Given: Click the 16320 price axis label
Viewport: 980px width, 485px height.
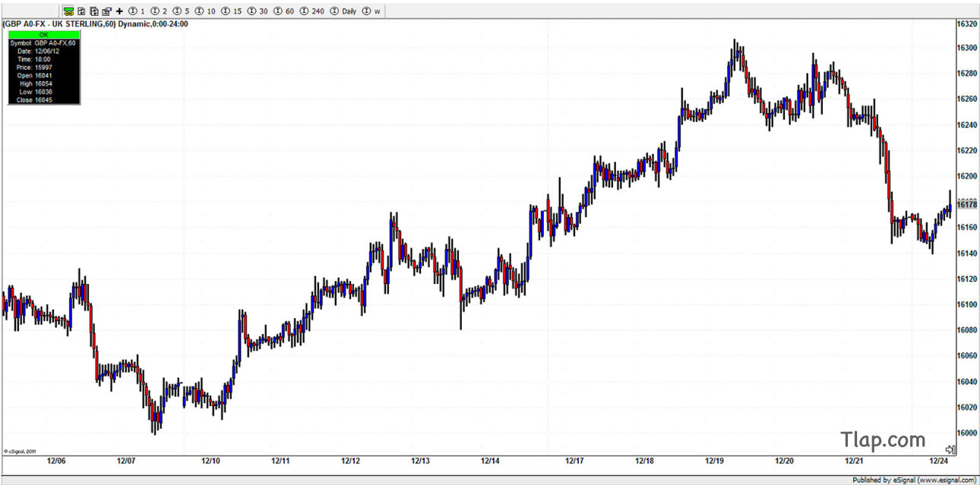Looking at the screenshot, I should click(966, 24).
